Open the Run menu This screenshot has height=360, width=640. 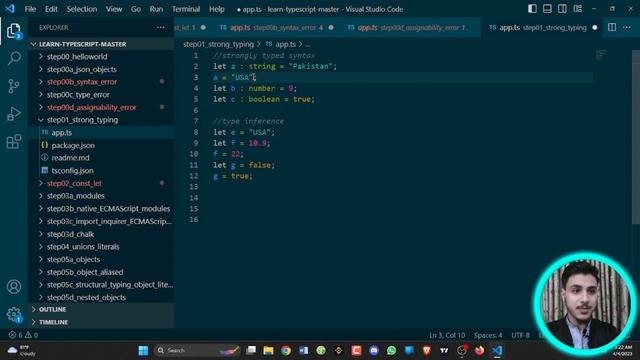click(156, 9)
